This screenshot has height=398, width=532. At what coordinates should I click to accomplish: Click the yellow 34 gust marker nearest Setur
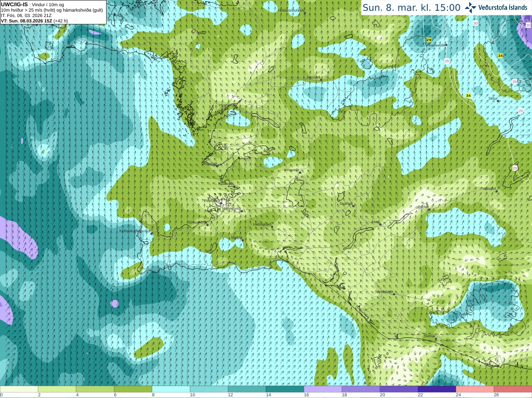(468, 96)
